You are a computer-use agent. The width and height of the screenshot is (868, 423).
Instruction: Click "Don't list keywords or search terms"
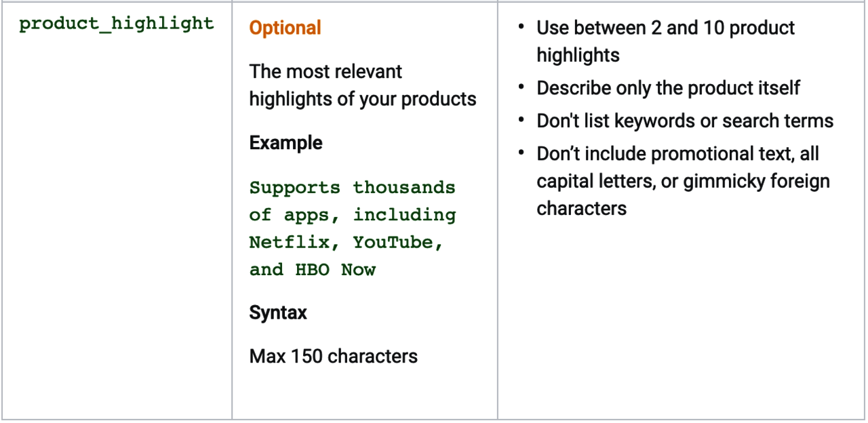pyautogui.click(x=685, y=121)
